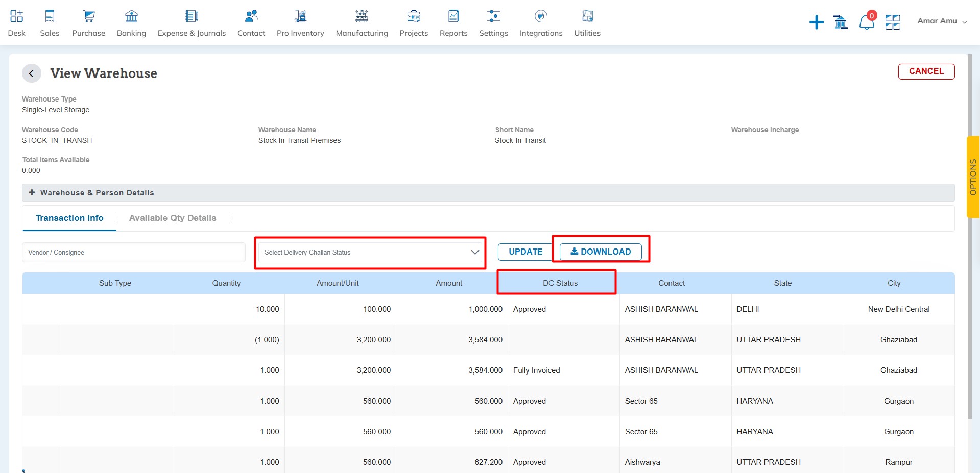
Task: Open the yellow OPTIONS side panel
Action: tap(973, 177)
